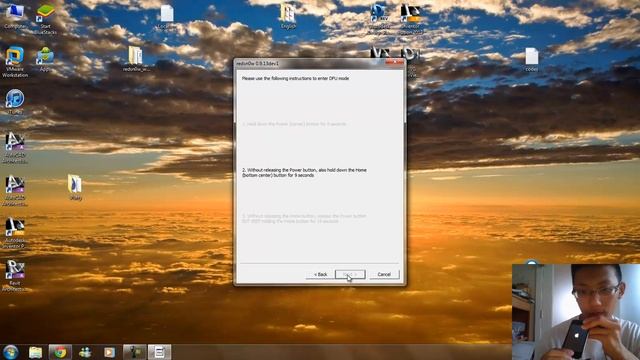Click the webcam video overlay
Image resolution: width=640 pixels, height=360 pixels.
point(576,312)
